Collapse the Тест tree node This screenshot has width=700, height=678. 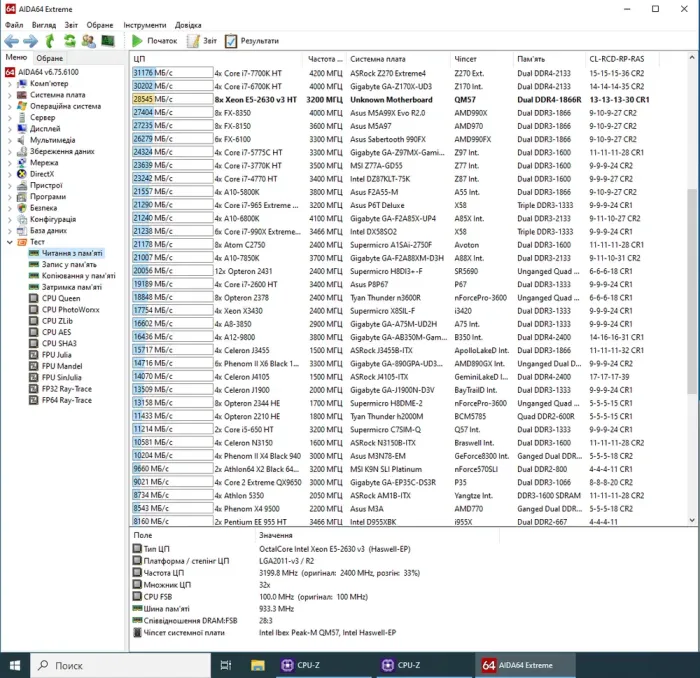[x=8, y=242]
